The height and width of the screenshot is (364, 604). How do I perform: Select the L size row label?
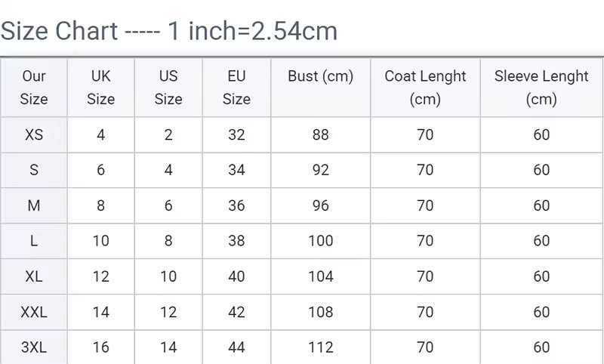[x=34, y=241]
